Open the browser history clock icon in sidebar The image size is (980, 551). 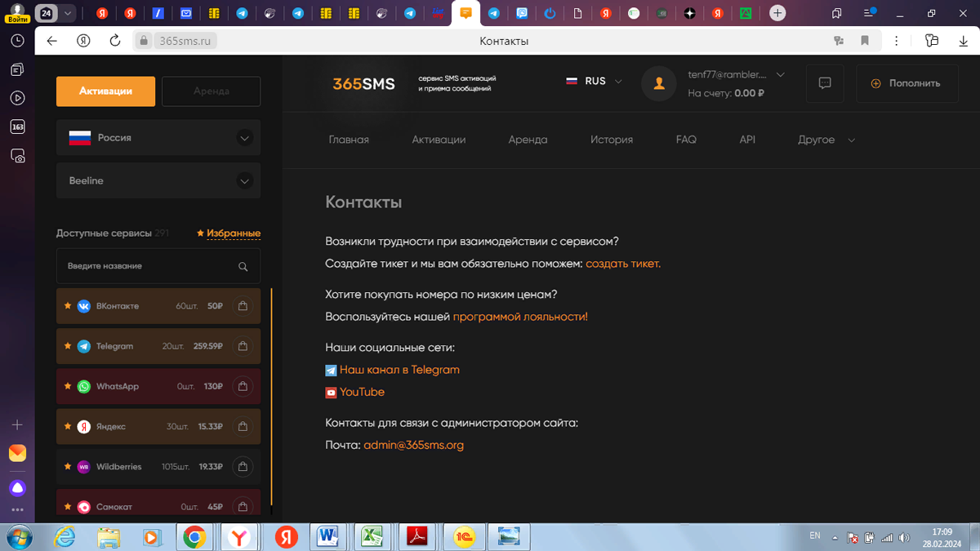[17, 41]
